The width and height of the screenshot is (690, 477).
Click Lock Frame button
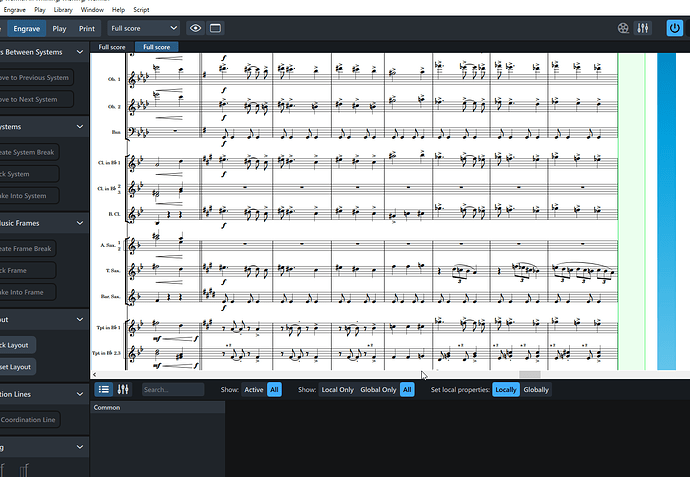27,270
